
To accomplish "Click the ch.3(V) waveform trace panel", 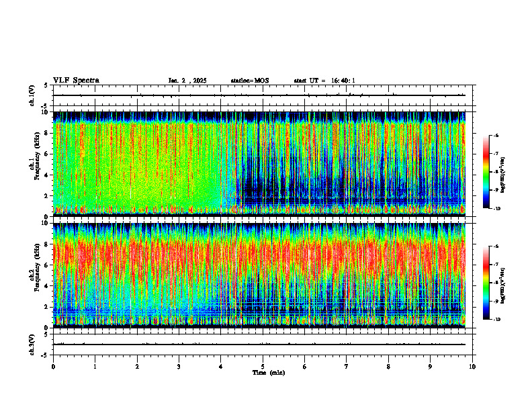I will (x=263, y=345).
